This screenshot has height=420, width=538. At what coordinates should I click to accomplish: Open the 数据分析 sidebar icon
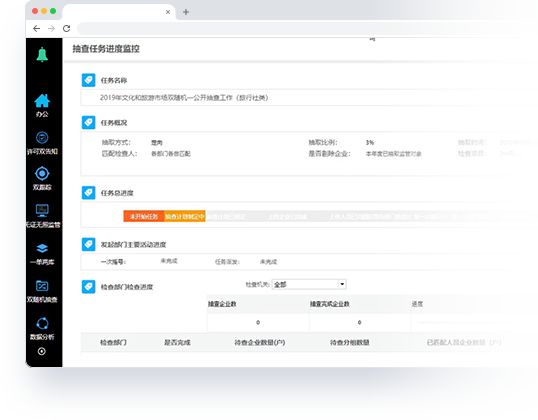42,323
